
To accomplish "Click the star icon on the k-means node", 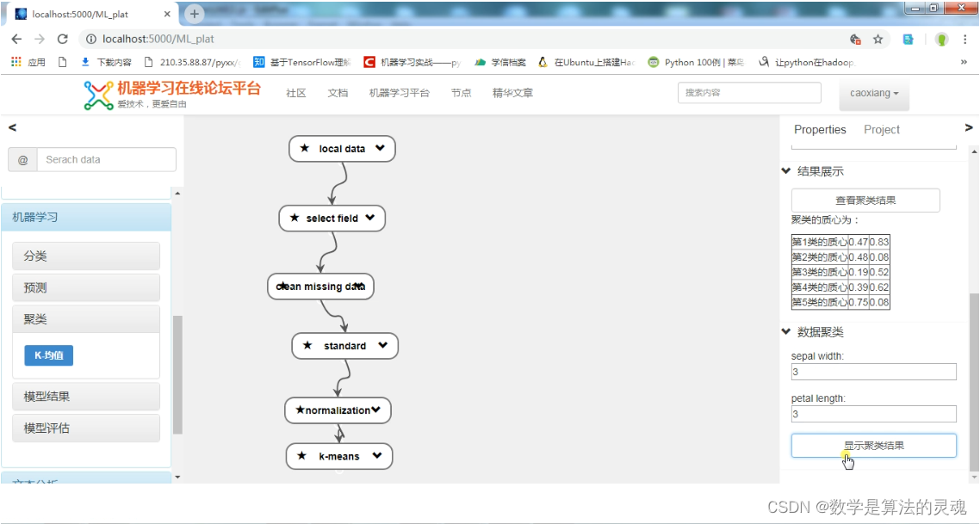I will pyautogui.click(x=301, y=456).
